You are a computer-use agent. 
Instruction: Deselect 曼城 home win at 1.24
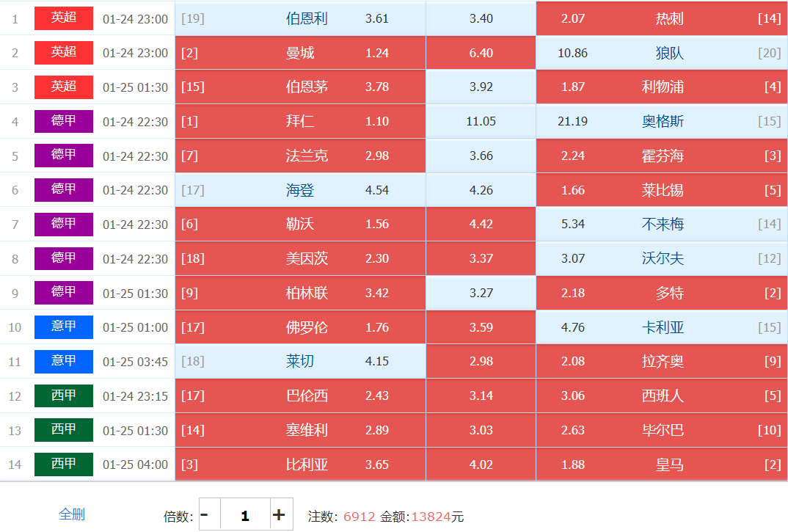[x=300, y=53]
